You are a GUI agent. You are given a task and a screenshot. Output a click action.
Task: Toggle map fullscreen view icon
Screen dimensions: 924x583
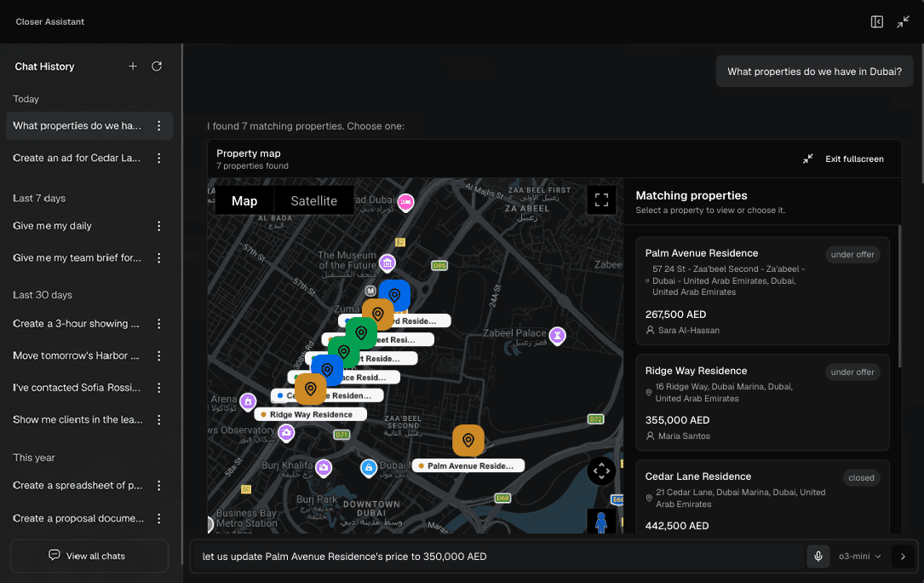pos(601,200)
